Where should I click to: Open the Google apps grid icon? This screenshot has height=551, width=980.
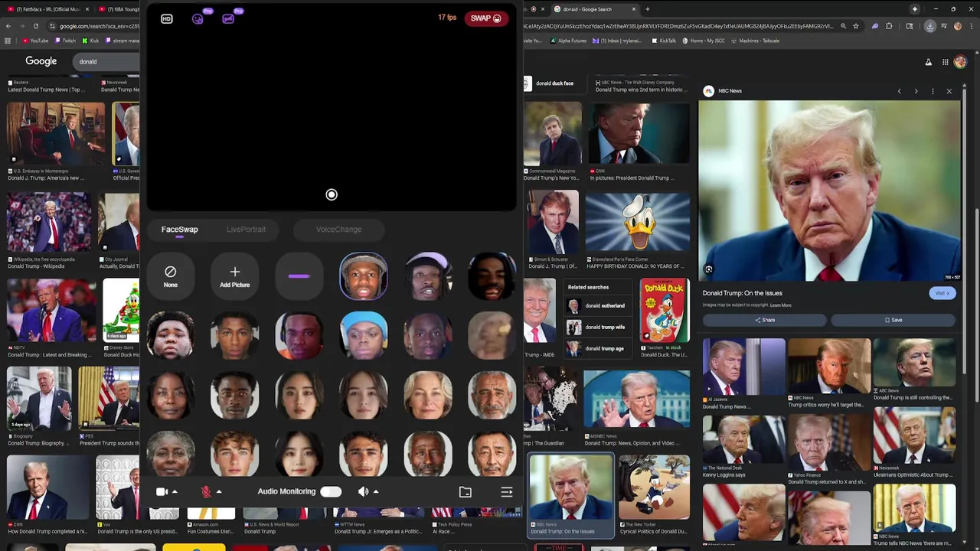click(x=946, y=62)
